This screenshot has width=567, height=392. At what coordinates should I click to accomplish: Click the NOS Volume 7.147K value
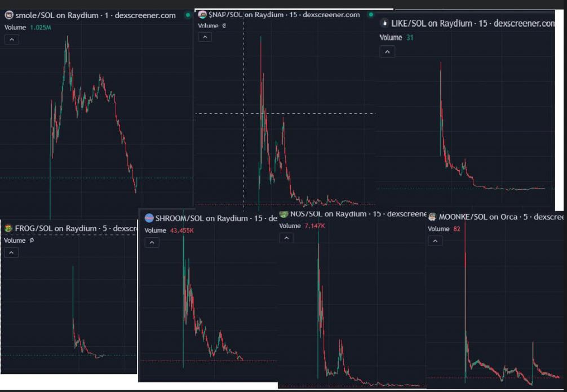point(314,226)
